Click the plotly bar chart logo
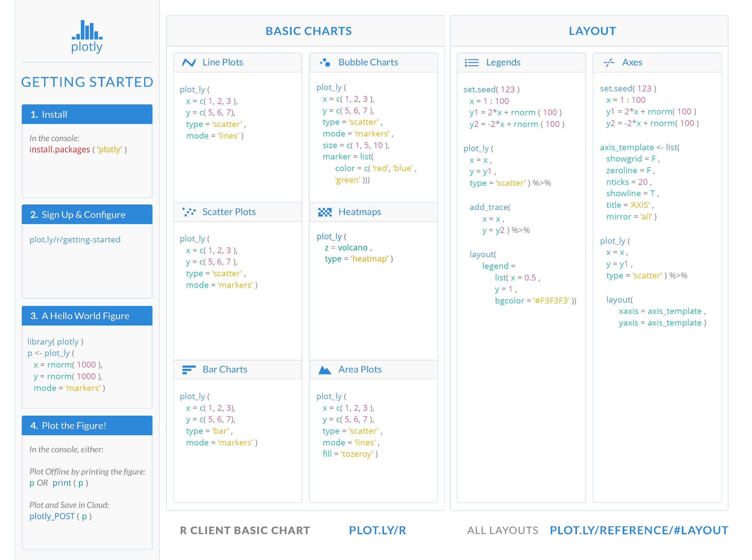This screenshot has height=560, width=752. (87, 30)
